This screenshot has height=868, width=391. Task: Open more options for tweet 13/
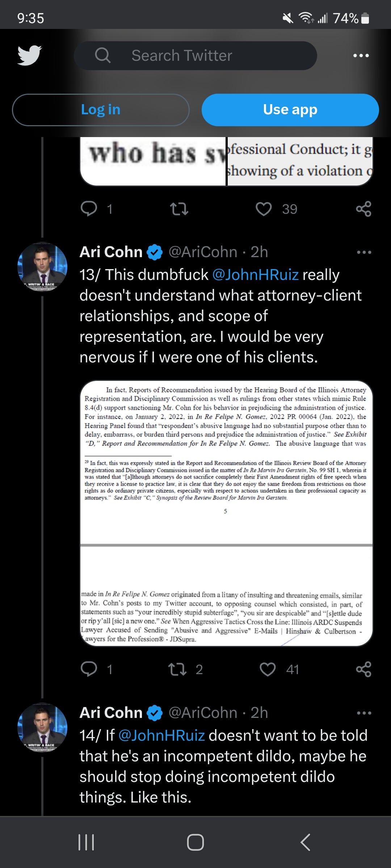click(364, 252)
